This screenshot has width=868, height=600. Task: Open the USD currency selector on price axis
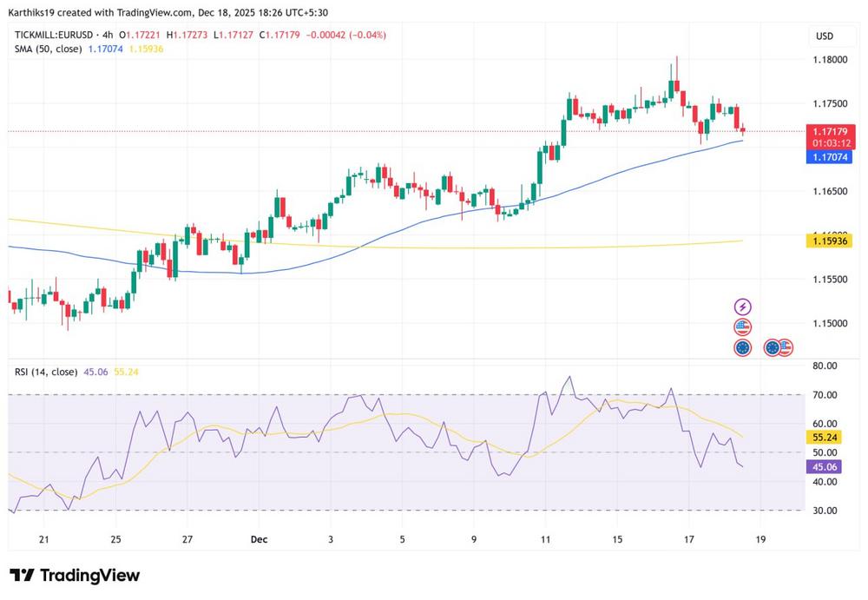(x=824, y=36)
